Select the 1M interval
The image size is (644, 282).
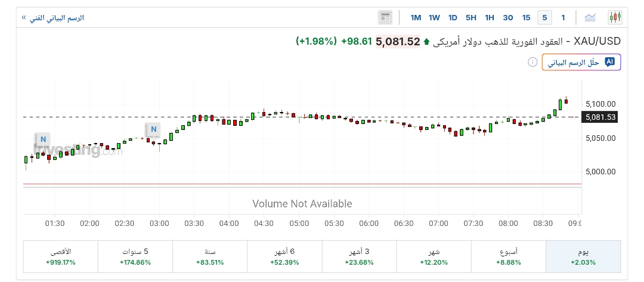coord(416,17)
